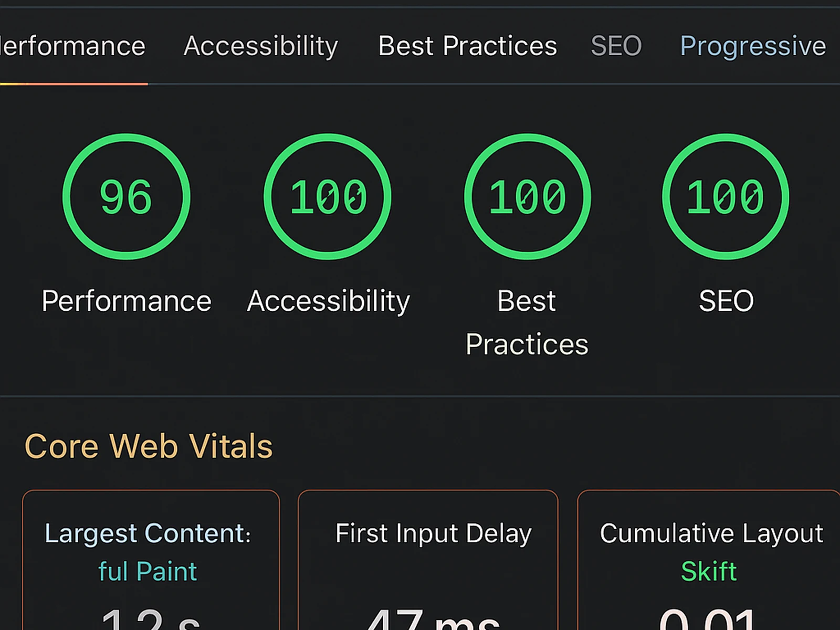
Task: Click the Performance score gauge showing 96
Action: 126,196
